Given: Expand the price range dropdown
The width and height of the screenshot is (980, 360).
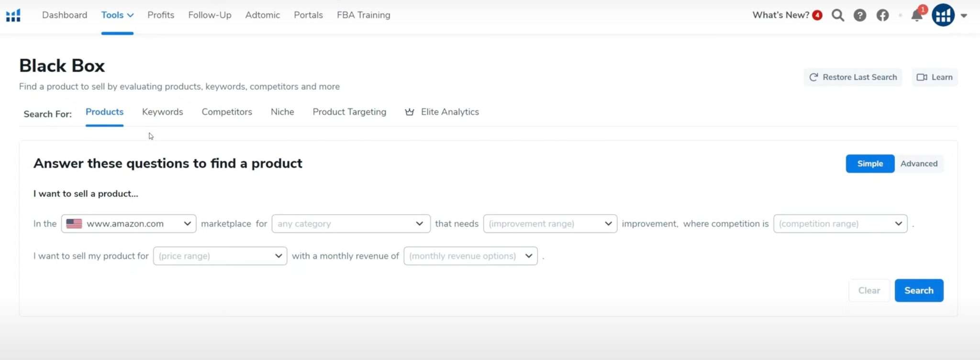Looking at the screenshot, I should (x=220, y=256).
